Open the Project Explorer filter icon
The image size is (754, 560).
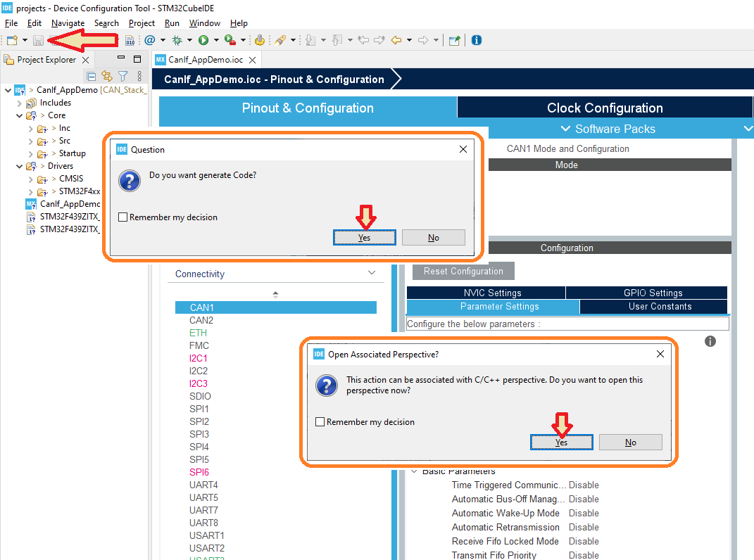click(123, 76)
